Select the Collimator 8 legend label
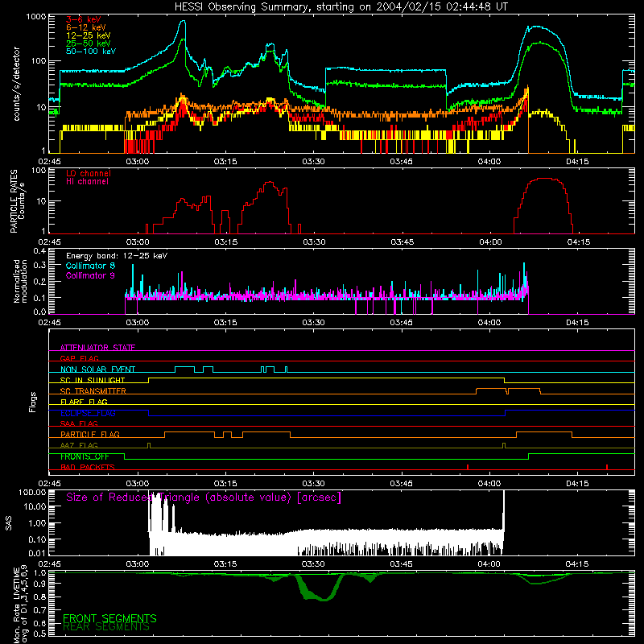 coord(90,266)
